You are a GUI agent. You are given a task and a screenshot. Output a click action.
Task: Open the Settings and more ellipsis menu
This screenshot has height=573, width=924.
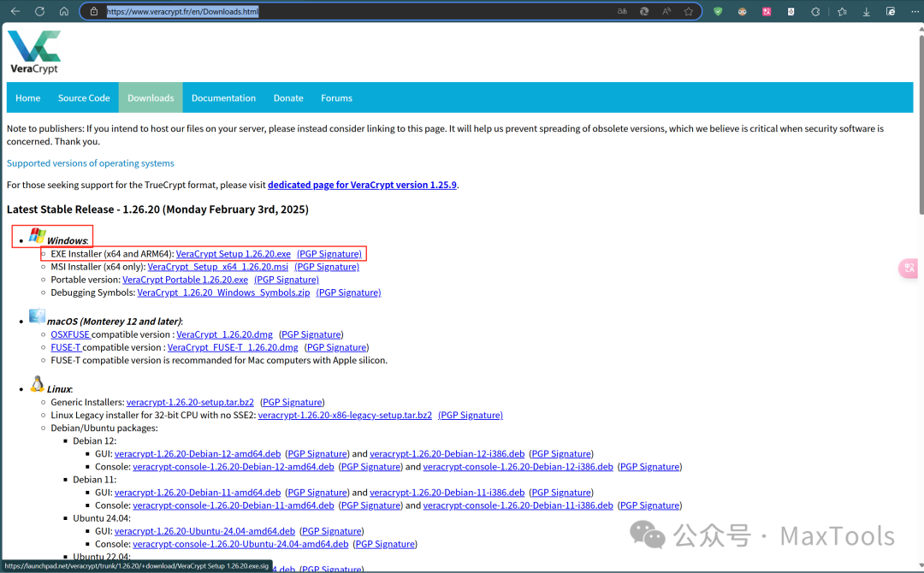point(915,11)
